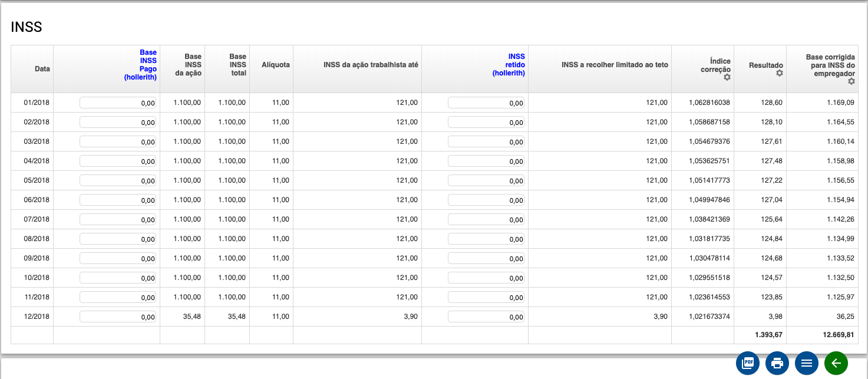
Task: Edit Base INSS Pago field for 02/2018
Action: pyautogui.click(x=118, y=122)
